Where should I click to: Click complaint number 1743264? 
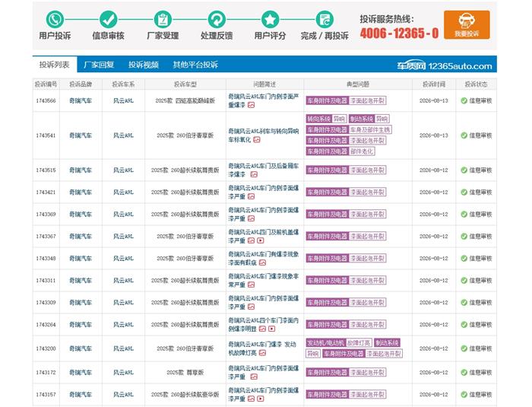46,324
